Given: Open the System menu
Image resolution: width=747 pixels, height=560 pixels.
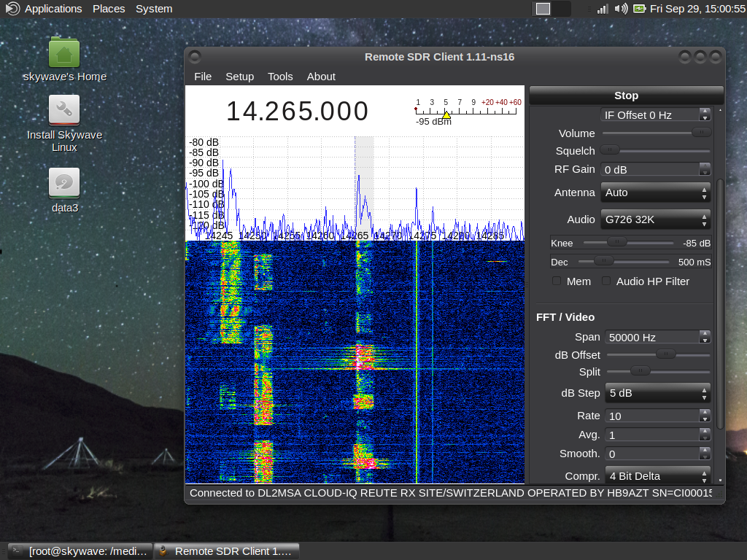Looking at the screenshot, I should click(154, 9).
